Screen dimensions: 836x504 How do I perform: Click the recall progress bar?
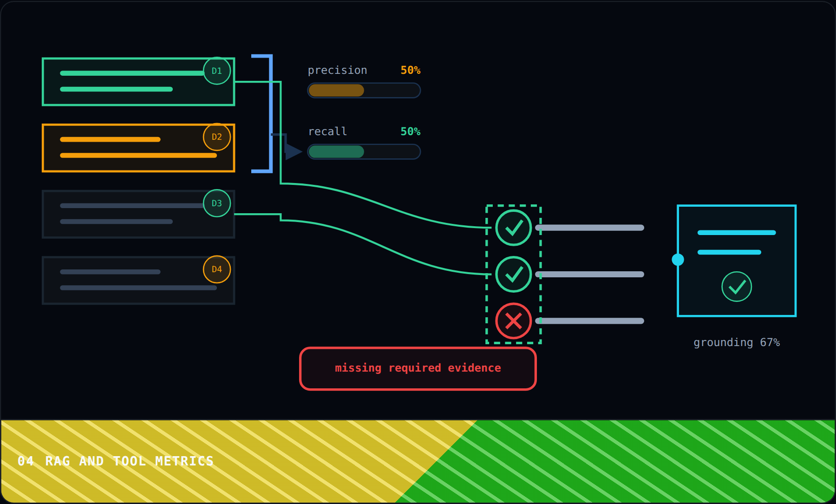pos(364,151)
